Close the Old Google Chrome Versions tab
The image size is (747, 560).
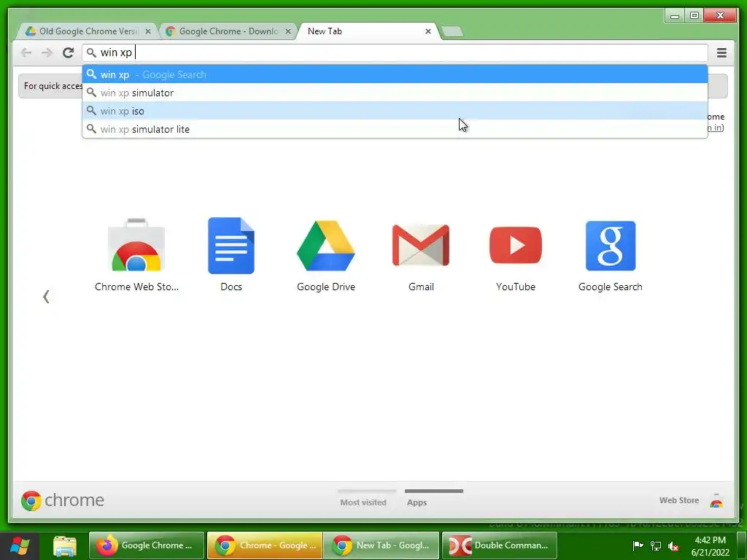tap(147, 31)
